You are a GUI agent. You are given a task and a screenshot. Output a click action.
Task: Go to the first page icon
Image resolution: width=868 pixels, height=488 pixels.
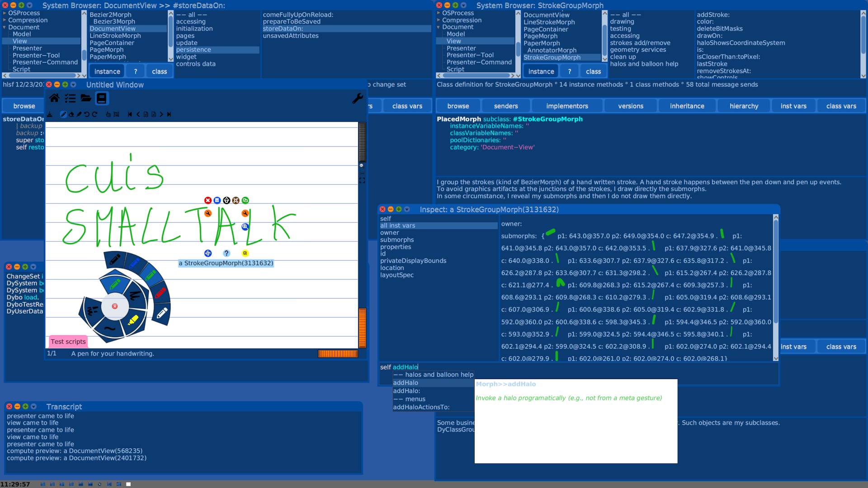coord(130,114)
